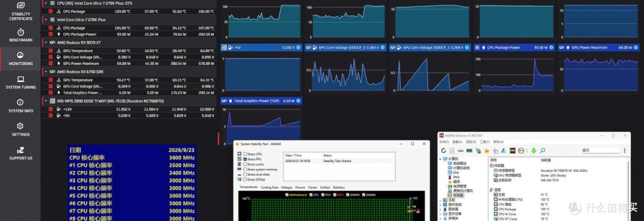Viewport: 644px width, 221px height.
Task: Expand 显示设备 tree node in AIDA64 Extreme
Action: coord(440,214)
